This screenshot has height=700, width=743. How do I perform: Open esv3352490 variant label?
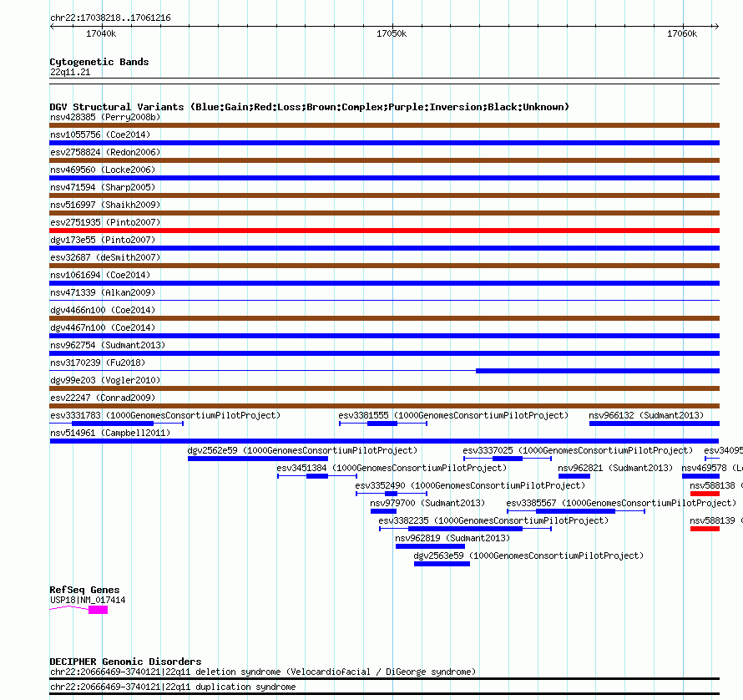tap(470, 485)
